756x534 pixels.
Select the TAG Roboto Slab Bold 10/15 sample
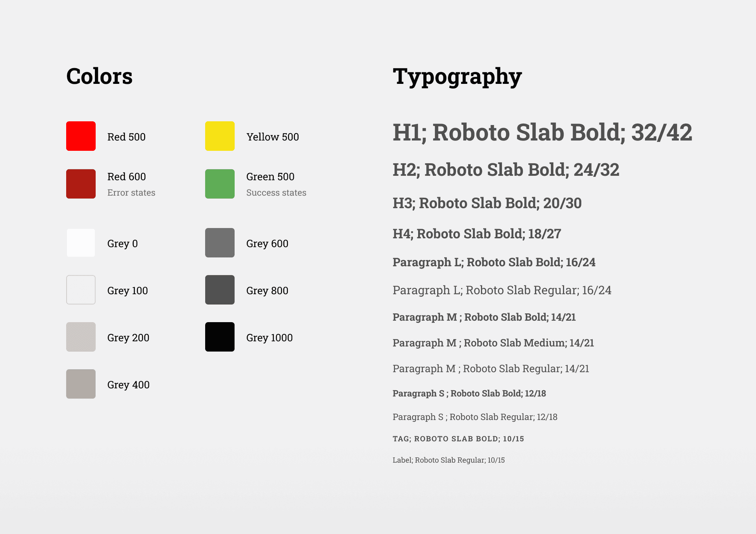click(x=458, y=439)
